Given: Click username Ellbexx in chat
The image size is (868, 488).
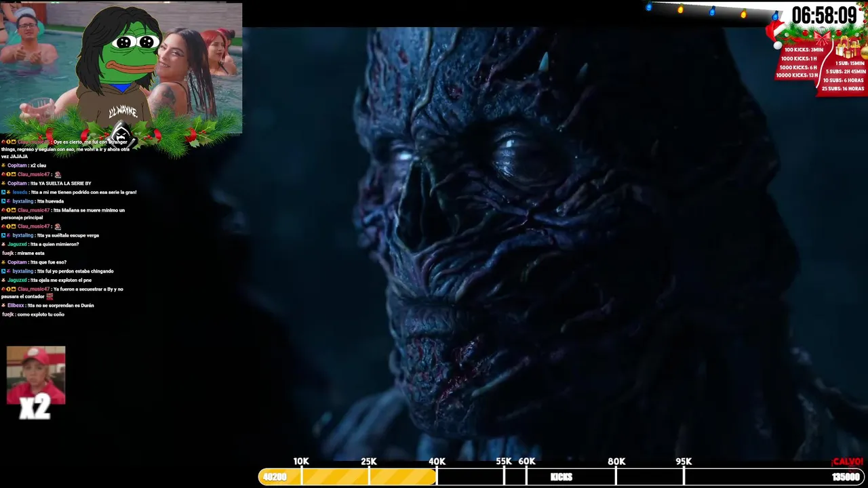Looking at the screenshot, I should pos(16,306).
